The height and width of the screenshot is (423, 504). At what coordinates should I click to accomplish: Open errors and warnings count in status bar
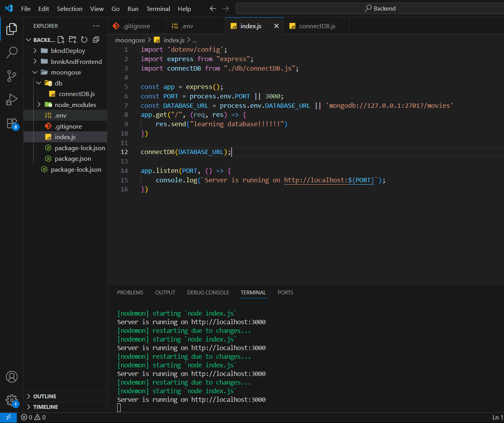click(33, 418)
